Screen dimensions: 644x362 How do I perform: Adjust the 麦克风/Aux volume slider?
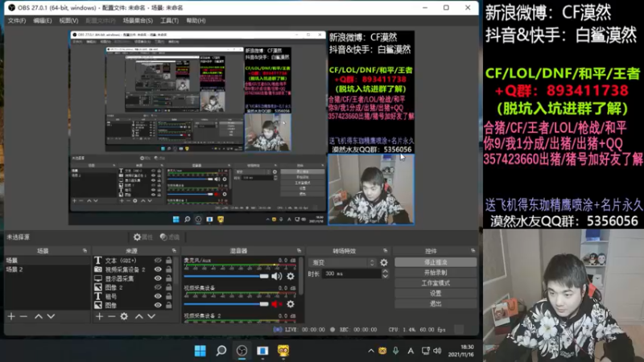click(226, 276)
